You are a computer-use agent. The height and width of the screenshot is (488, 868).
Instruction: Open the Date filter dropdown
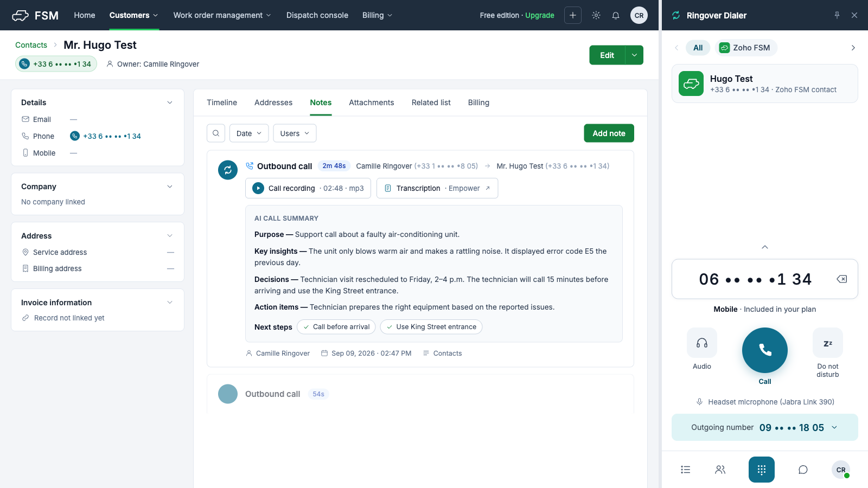pyautogui.click(x=249, y=133)
